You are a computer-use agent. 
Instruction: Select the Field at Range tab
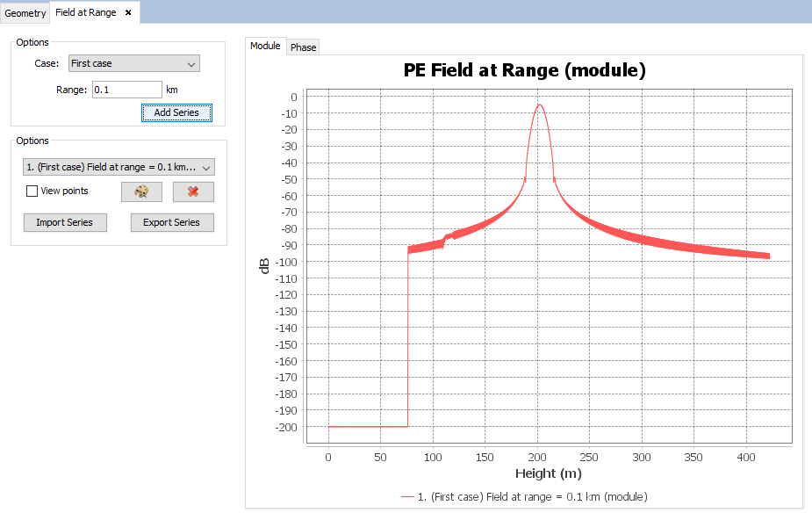coord(85,13)
